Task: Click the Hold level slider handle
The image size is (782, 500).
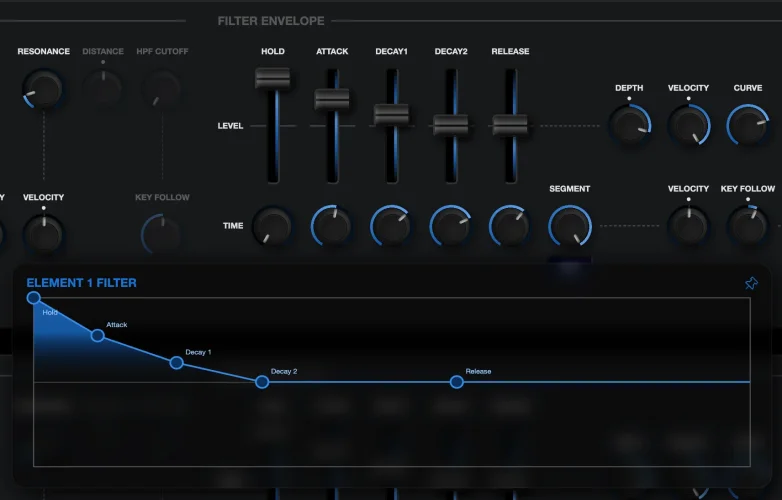Action: pos(272,79)
